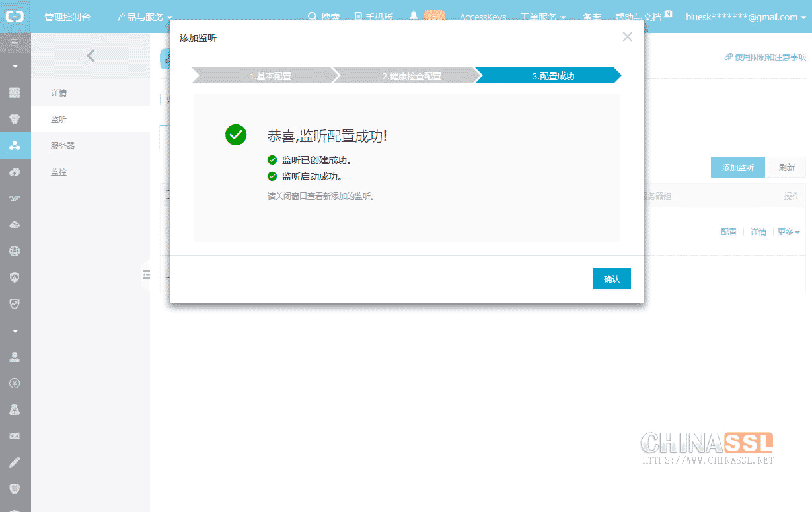Open the globe (domains) sidebar icon
This screenshot has height=512, width=812.
[x=15, y=251]
